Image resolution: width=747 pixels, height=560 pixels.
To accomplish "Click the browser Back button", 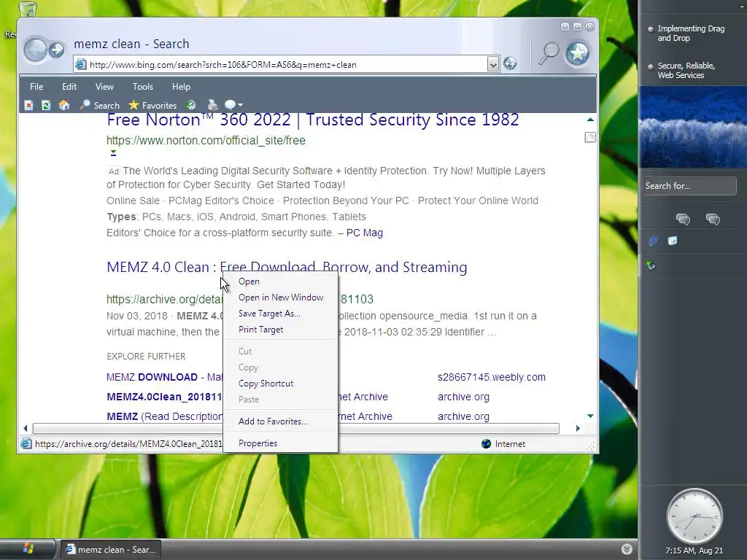I will [x=35, y=50].
